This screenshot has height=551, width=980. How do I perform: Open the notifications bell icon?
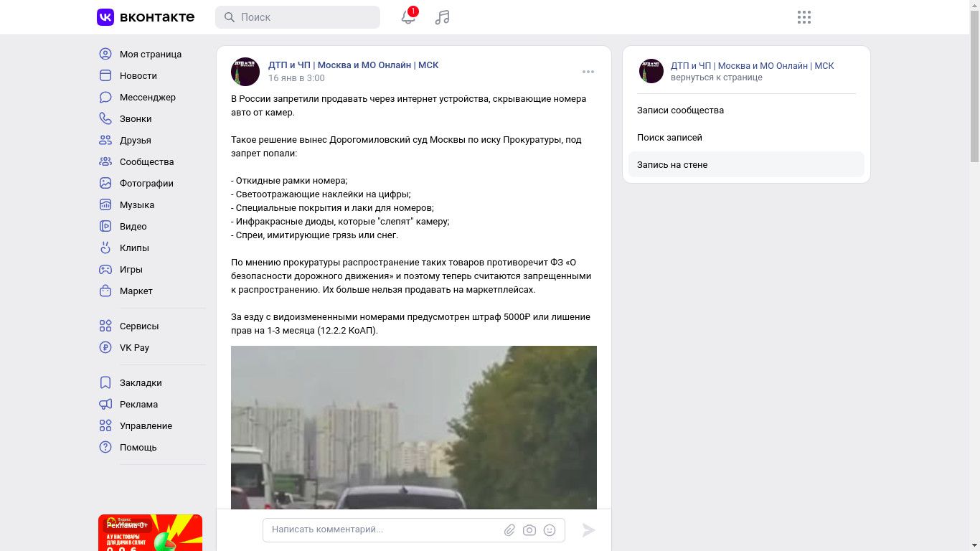tap(408, 17)
